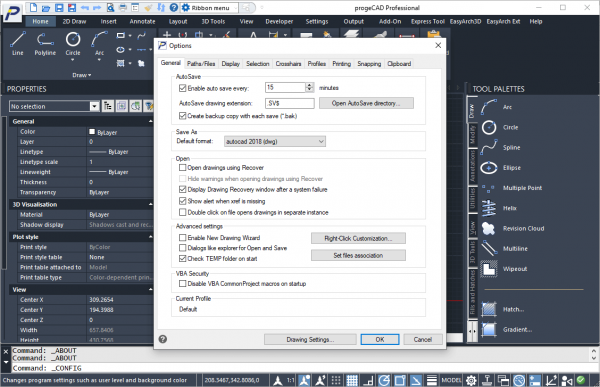Open the Crosshairs tab

tap(289, 64)
